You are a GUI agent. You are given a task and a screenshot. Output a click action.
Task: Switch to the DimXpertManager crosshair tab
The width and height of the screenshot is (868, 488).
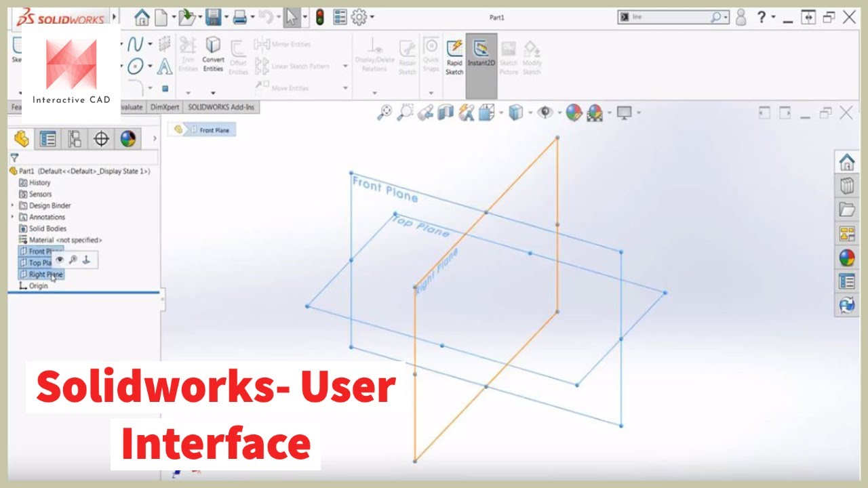point(101,140)
